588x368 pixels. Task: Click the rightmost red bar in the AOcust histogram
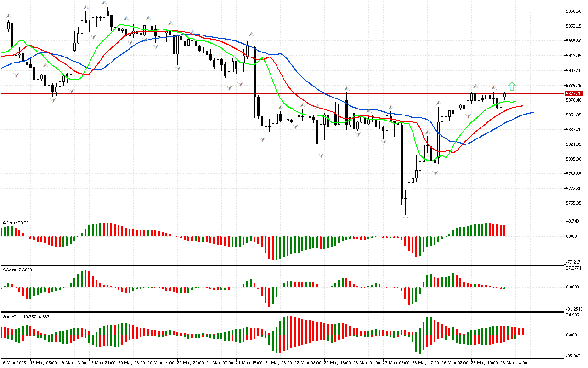(x=504, y=230)
